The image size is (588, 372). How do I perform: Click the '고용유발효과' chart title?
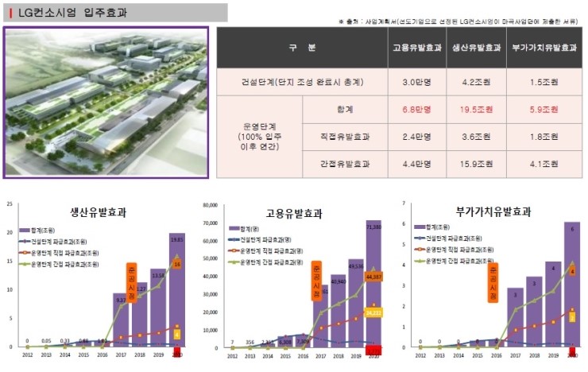[x=294, y=214]
